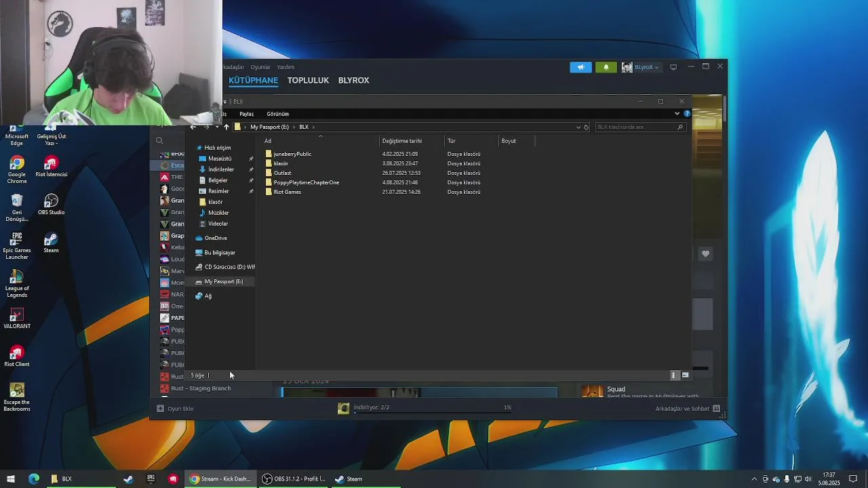Select the Riot Games folder
This screenshot has width=868, height=488.
pos(287,192)
